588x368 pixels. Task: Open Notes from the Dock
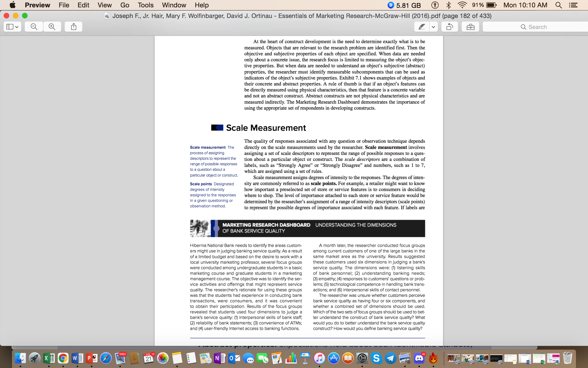click(177, 358)
